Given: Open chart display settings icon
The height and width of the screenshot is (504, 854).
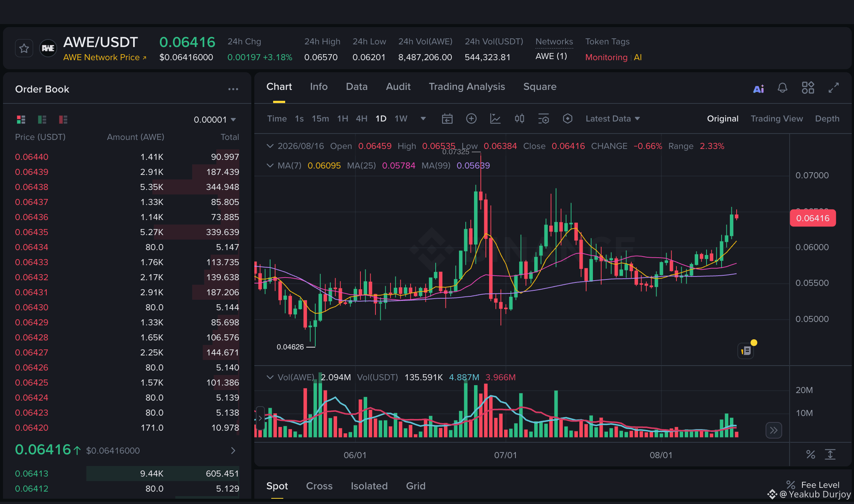Looking at the screenshot, I should [x=544, y=119].
